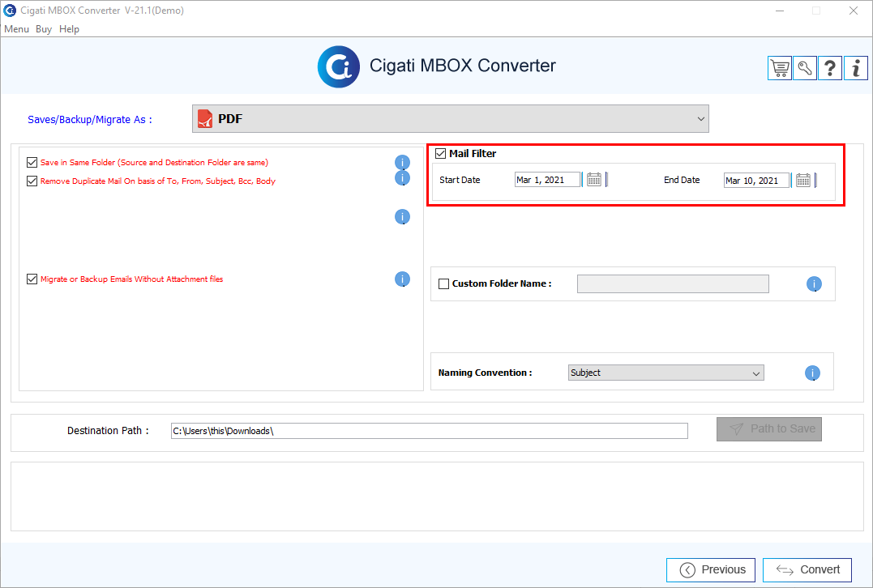Click the Path to Save button
The width and height of the screenshot is (873, 588).
[x=769, y=429]
